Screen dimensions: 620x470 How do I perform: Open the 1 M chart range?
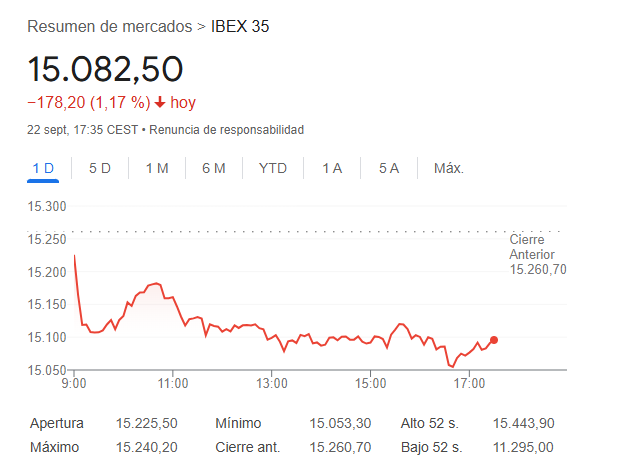click(x=157, y=168)
